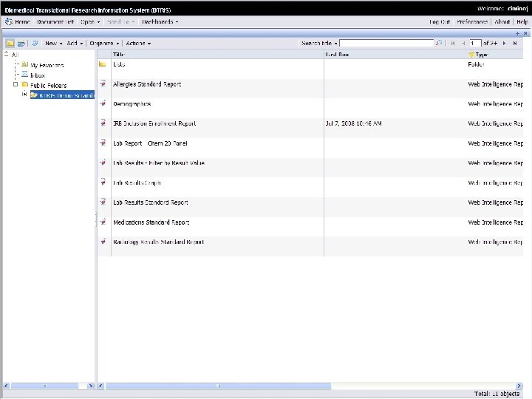Collapse the All root tree node
Image resolution: width=532 pixels, height=399 pixels.
(6, 54)
